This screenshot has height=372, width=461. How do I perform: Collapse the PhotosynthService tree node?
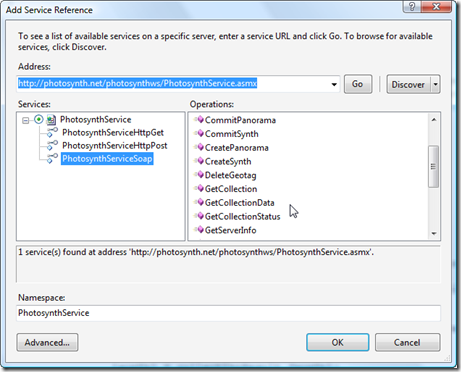coord(25,120)
